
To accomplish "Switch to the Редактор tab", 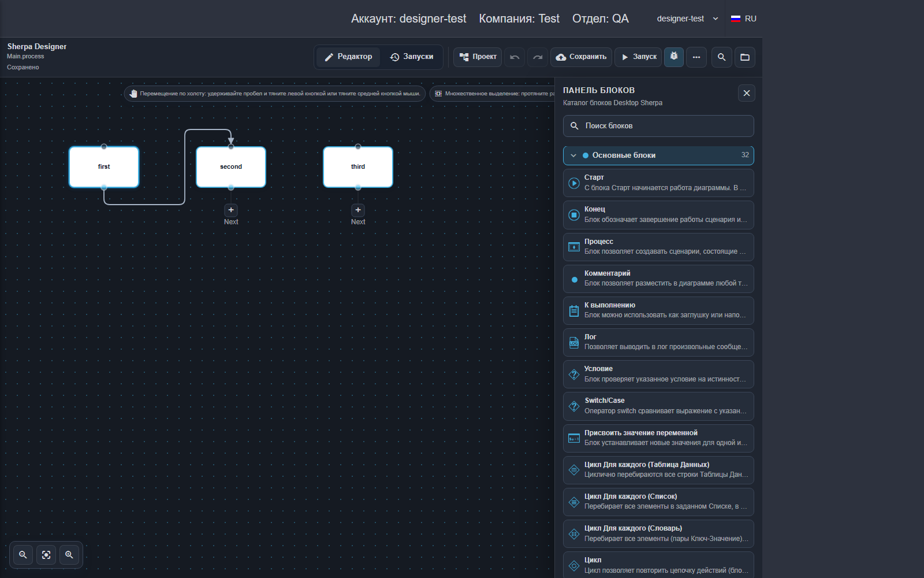I will click(348, 57).
